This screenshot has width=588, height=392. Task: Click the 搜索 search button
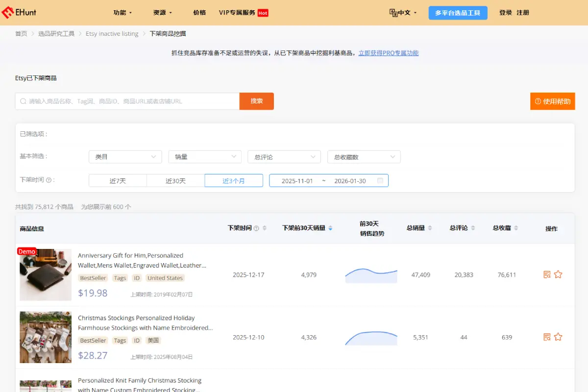256,101
